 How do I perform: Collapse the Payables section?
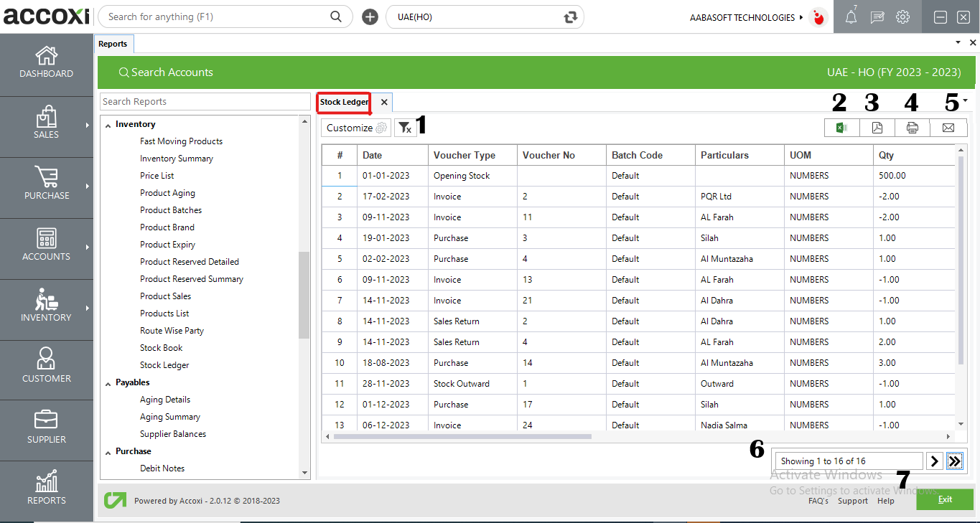coord(107,382)
